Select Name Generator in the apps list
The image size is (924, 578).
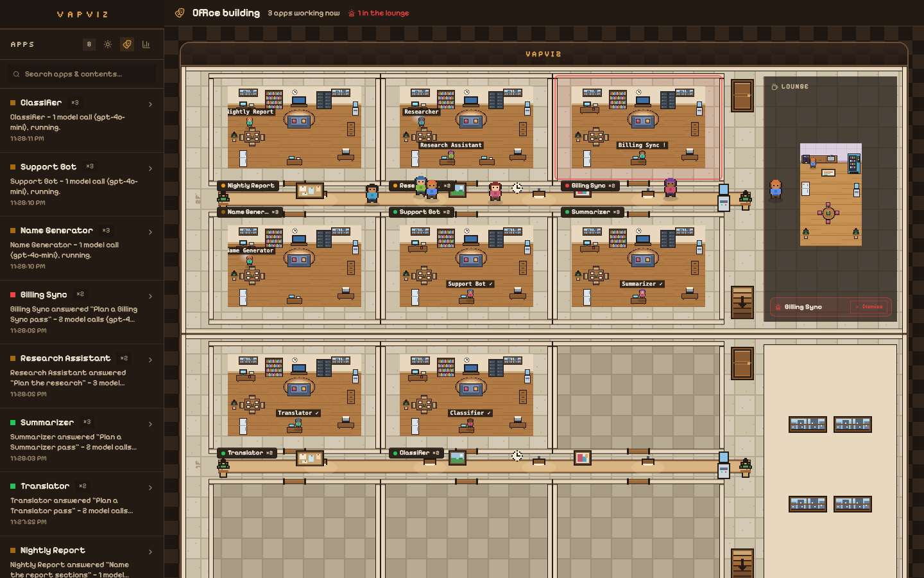[x=81, y=249]
